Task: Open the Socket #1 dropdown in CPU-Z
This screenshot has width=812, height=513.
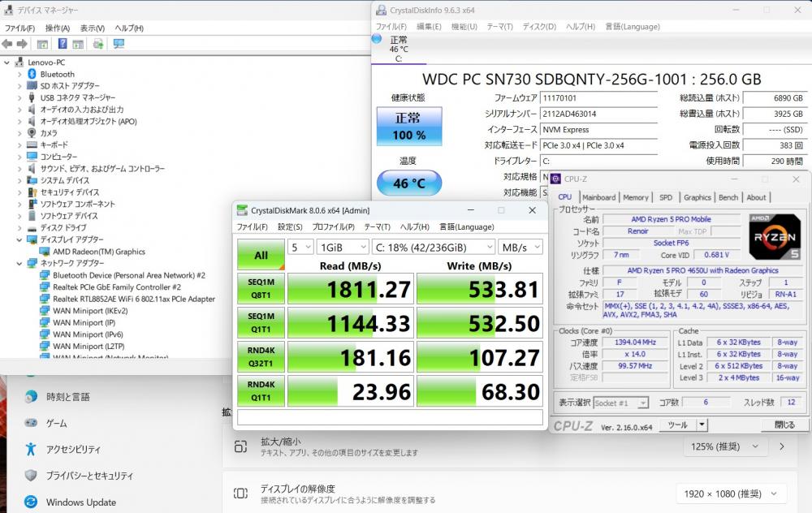Action: (x=621, y=403)
